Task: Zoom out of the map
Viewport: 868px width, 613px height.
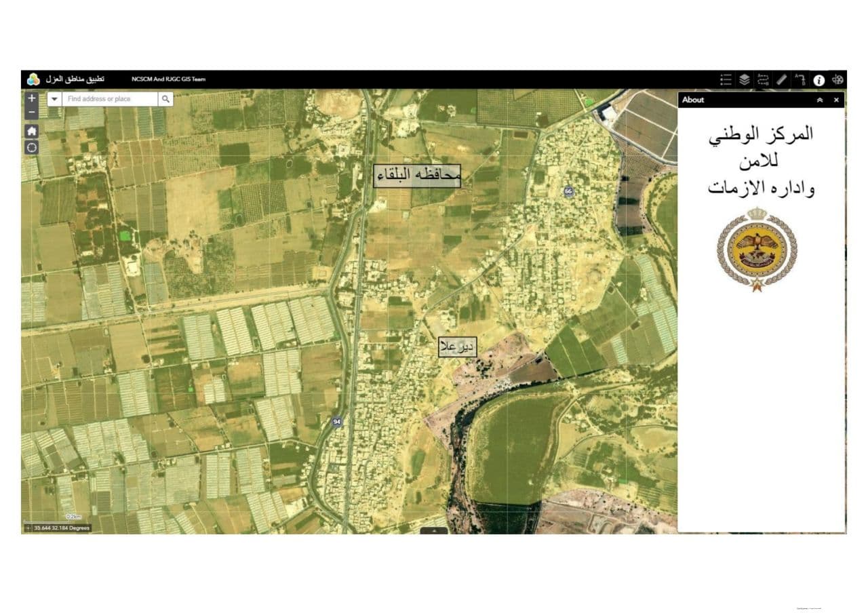Action: pos(32,113)
